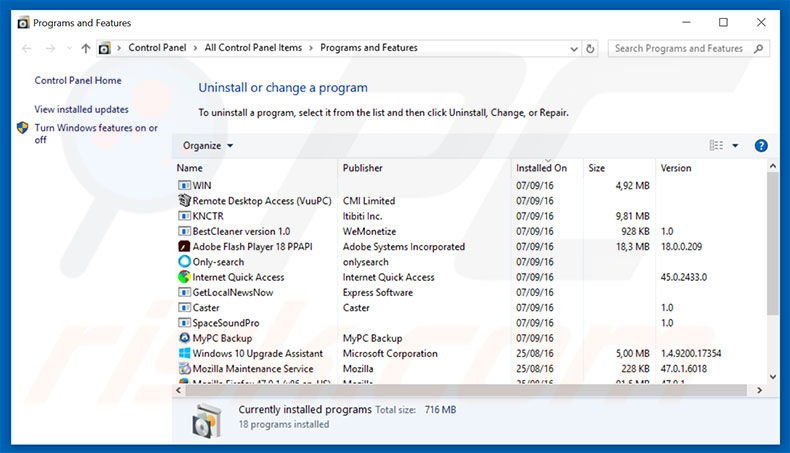Expand the chevron after All Control Panel Items
Image resolution: width=790 pixels, height=453 pixels.
[311, 48]
